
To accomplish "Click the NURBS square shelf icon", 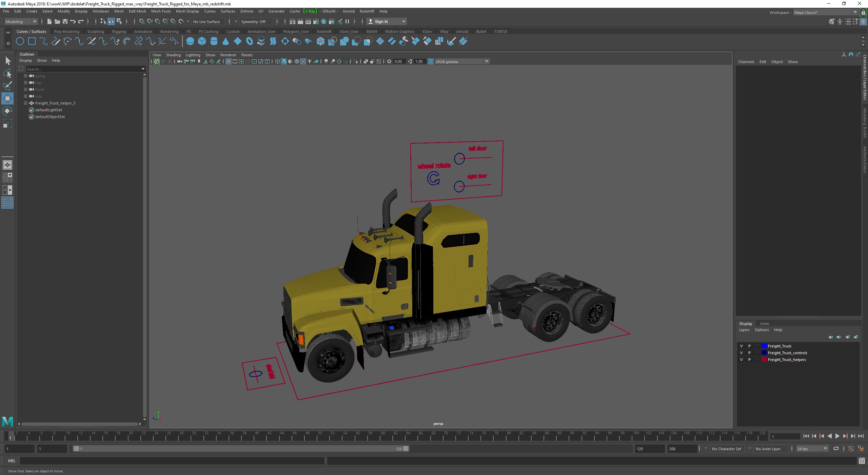I will coord(32,41).
